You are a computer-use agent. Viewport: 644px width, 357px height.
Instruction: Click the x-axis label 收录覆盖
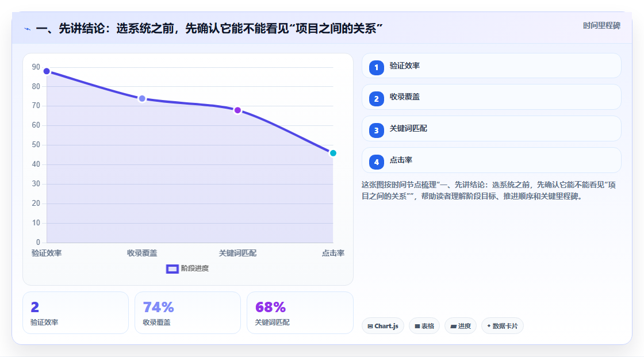[142, 253]
